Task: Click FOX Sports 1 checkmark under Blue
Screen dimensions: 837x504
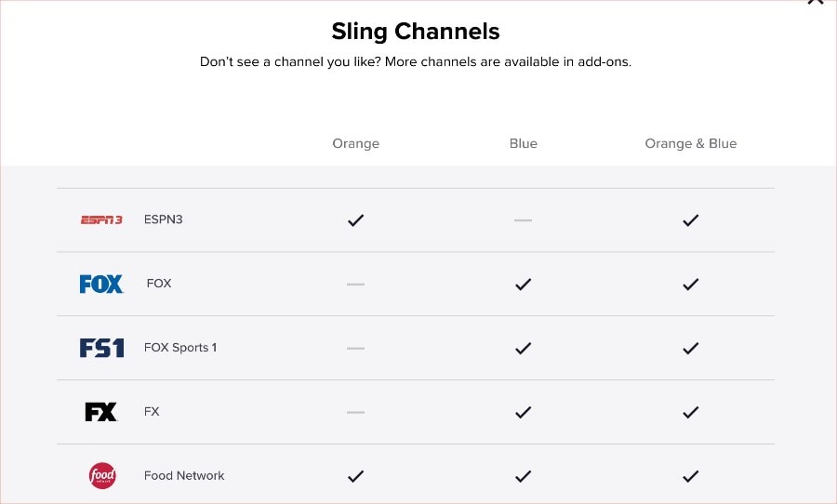Action: tap(523, 348)
